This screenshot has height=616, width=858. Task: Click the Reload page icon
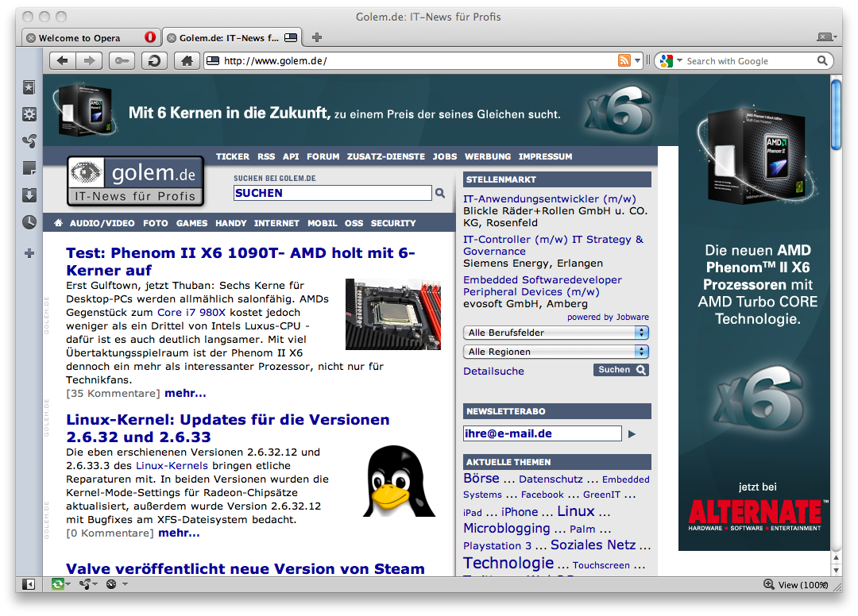tap(153, 60)
